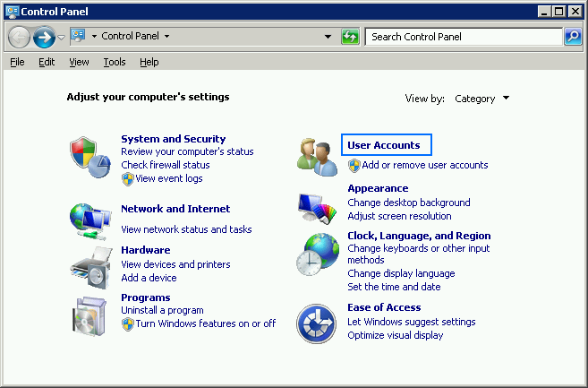
Task: Click View devices and printers
Action: 175,264
